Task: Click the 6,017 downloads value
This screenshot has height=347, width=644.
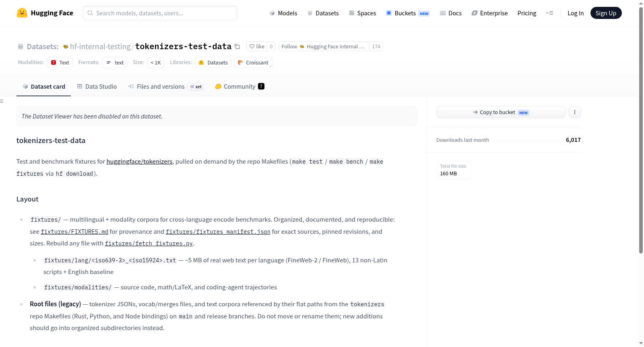Action: [x=573, y=140]
